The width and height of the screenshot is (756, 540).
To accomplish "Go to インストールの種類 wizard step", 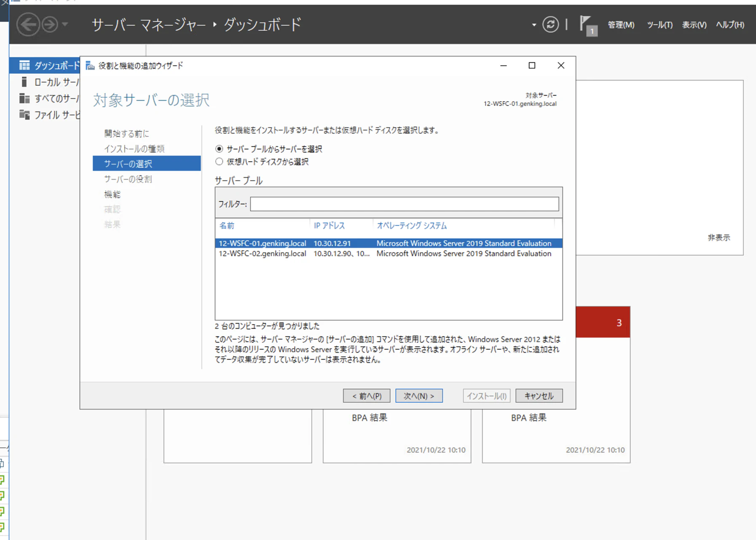I will [134, 149].
